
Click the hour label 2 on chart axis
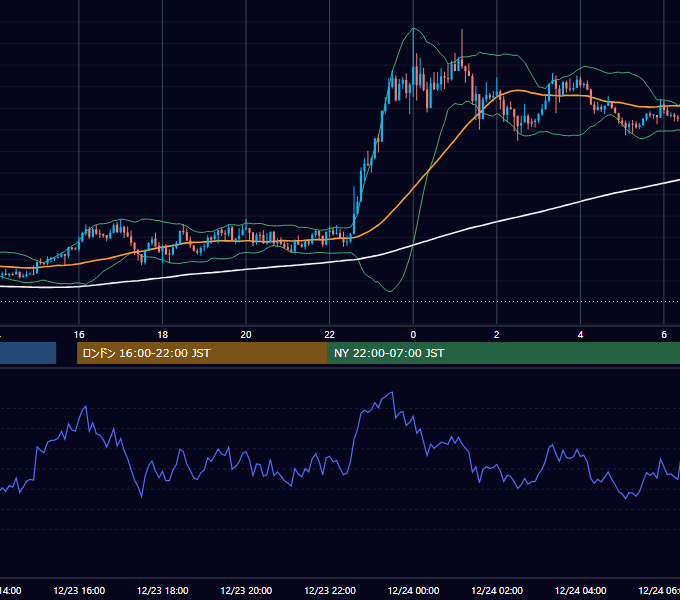click(x=497, y=335)
